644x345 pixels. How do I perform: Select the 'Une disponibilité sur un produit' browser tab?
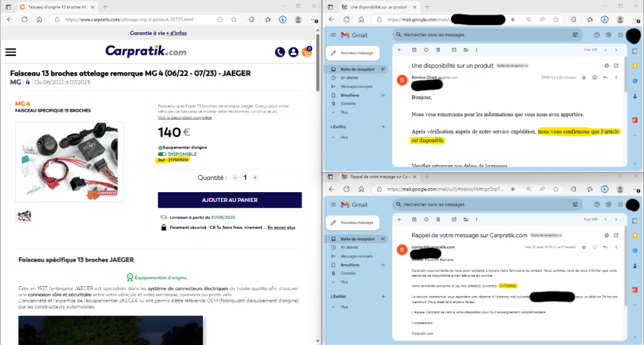point(378,7)
